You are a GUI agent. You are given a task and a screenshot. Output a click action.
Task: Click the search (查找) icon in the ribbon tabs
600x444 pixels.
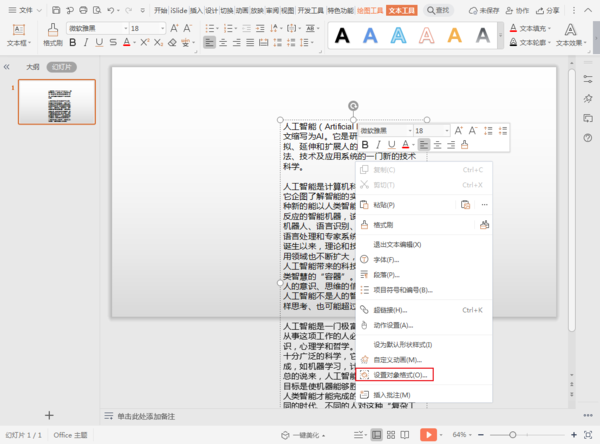tap(438, 10)
